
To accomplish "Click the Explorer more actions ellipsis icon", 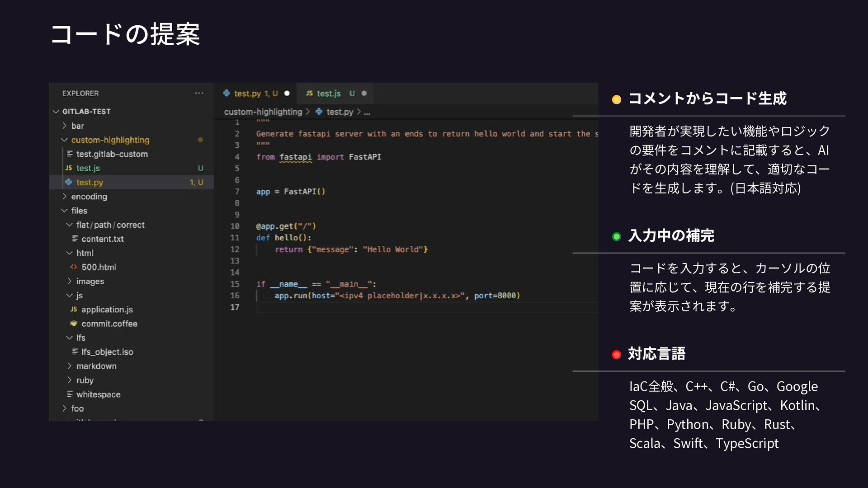I will [x=199, y=93].
